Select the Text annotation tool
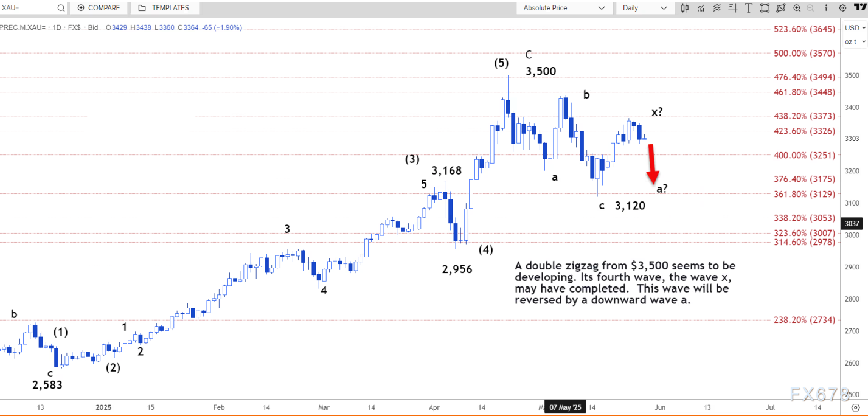 749,8
